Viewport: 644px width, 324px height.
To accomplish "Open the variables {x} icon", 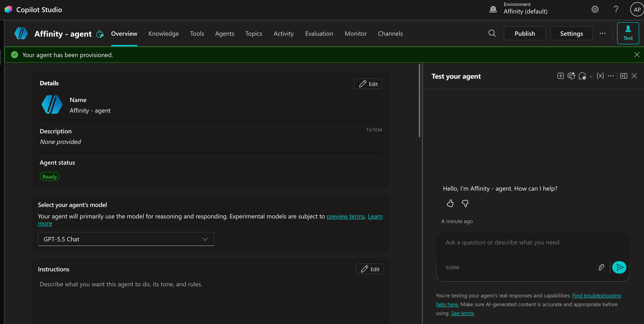I will (x=600, y=76).
